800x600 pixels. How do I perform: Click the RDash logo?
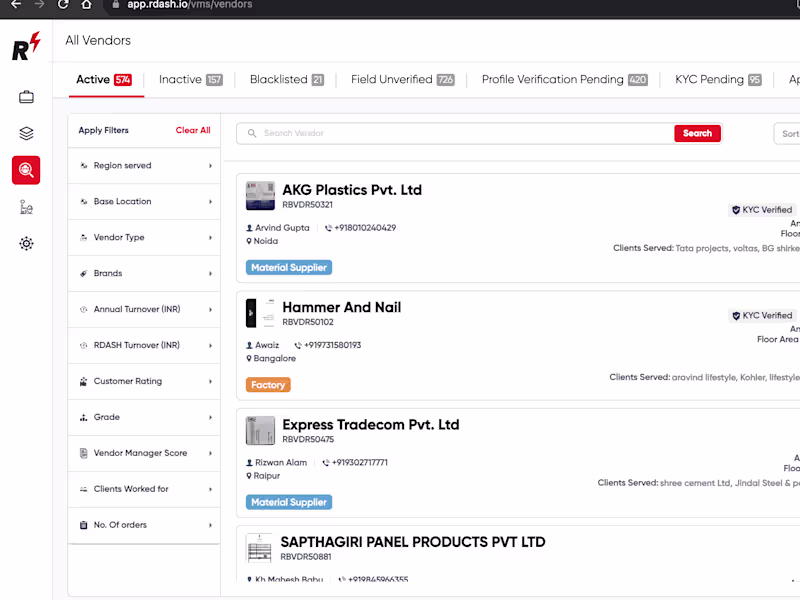pos(26,46)
